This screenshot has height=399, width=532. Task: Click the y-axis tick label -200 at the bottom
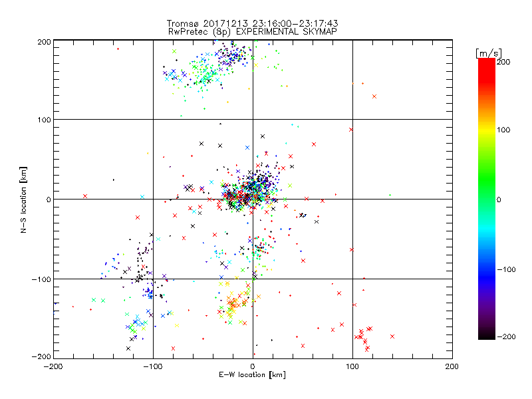(41, 357)
